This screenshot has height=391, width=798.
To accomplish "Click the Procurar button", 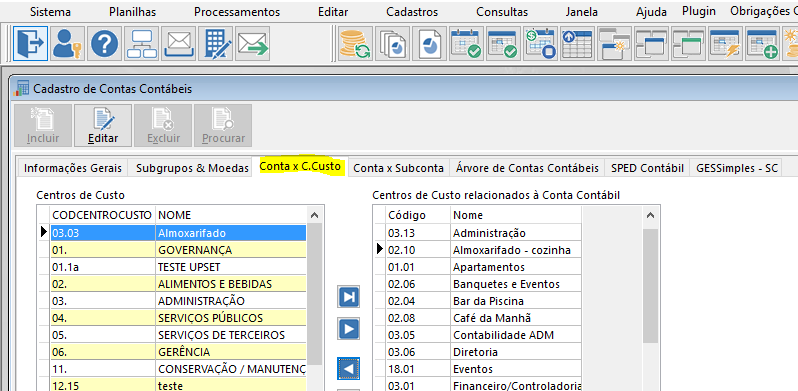I will (x=223, y=125).
